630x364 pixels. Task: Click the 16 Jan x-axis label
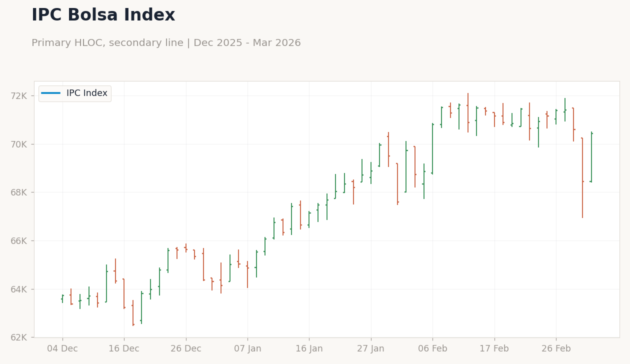click(309, 349)
